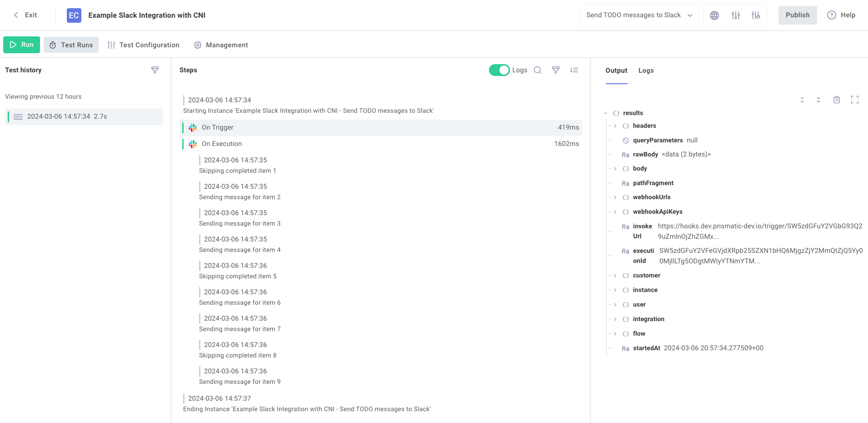This screenshot has height=423, width=868.
Task: Open the filter icon in Steps header
Action: [x=556, y=70]
